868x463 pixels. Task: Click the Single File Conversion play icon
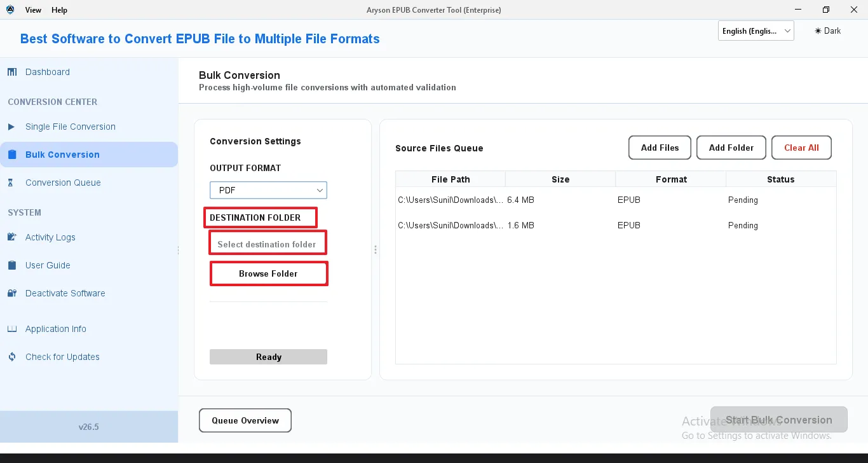coord(11,127)
